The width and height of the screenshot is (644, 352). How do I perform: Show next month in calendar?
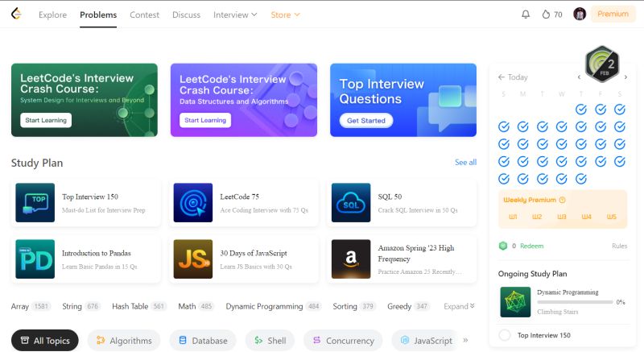point(625,77)
